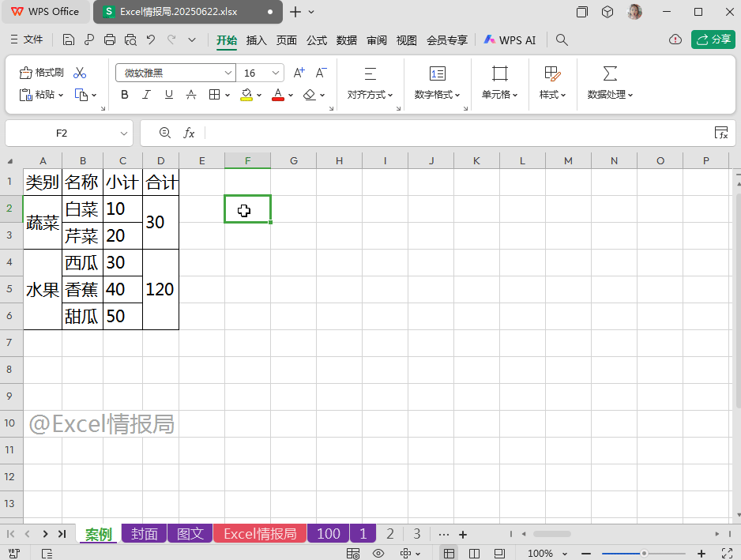Toggle bold formatting
This screenshot has height=560, width=741.
coord(125,94)
